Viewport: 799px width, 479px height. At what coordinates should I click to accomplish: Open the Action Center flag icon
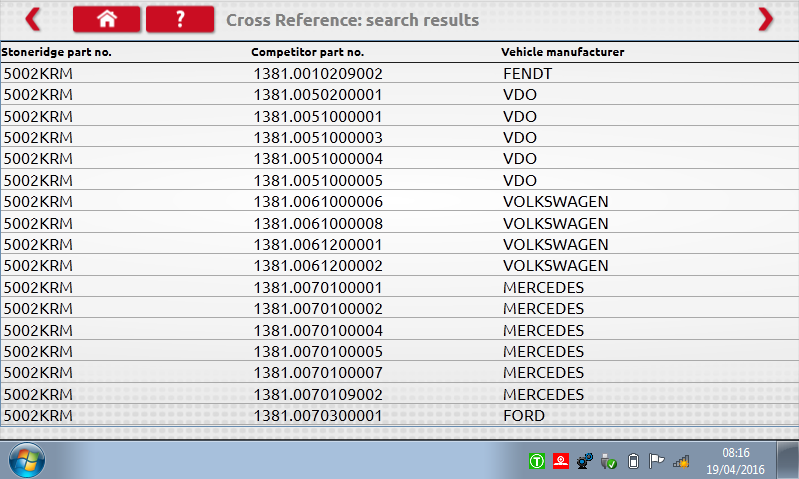tap(656, 462)
